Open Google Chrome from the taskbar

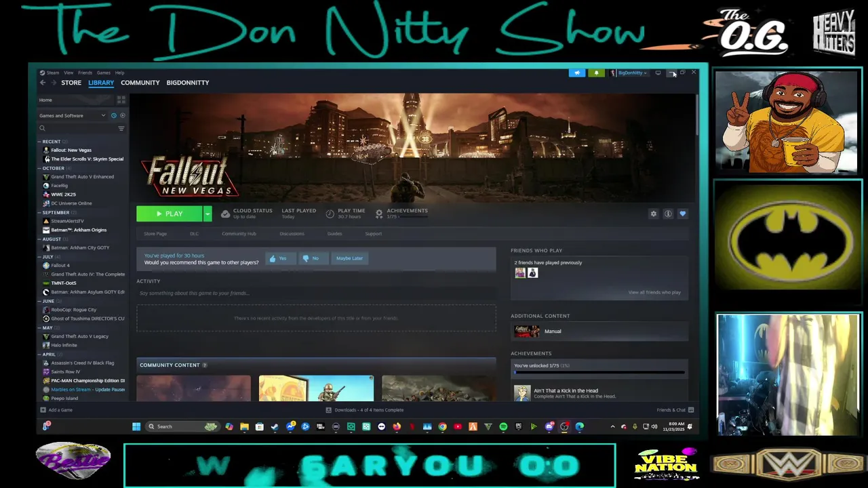tap(442, 426)
